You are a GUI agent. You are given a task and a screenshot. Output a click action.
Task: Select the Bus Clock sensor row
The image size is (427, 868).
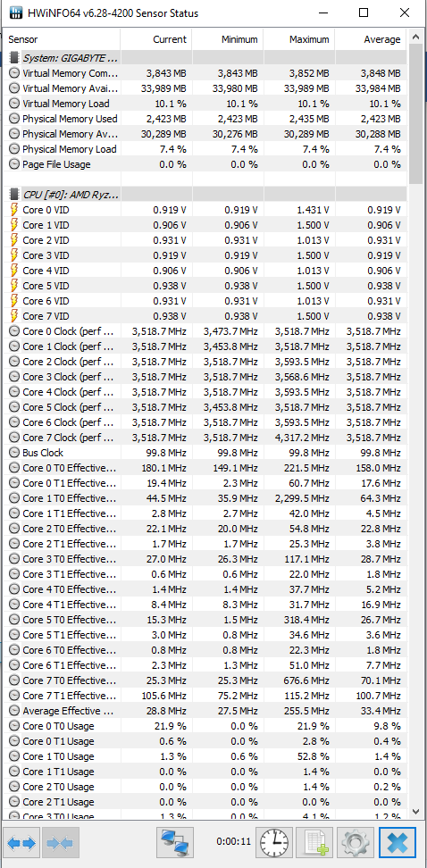pos(207,452)
